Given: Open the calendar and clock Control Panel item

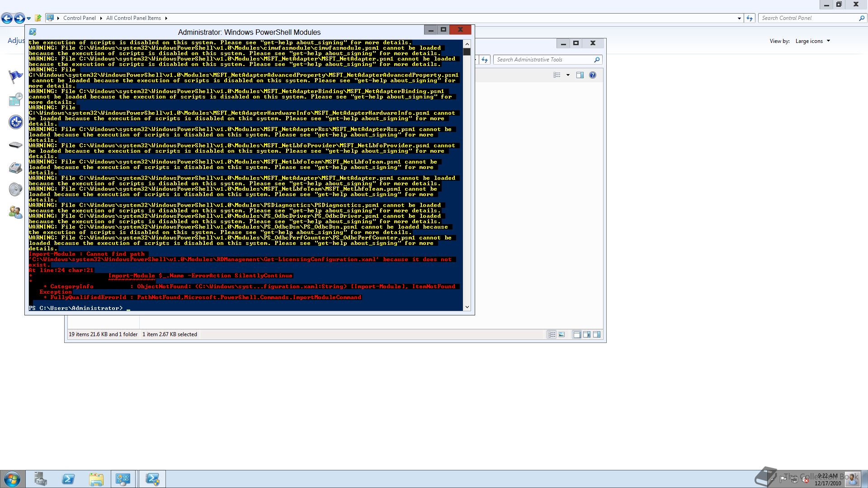Looking at the screenshot, I should (x=15, y=99).
